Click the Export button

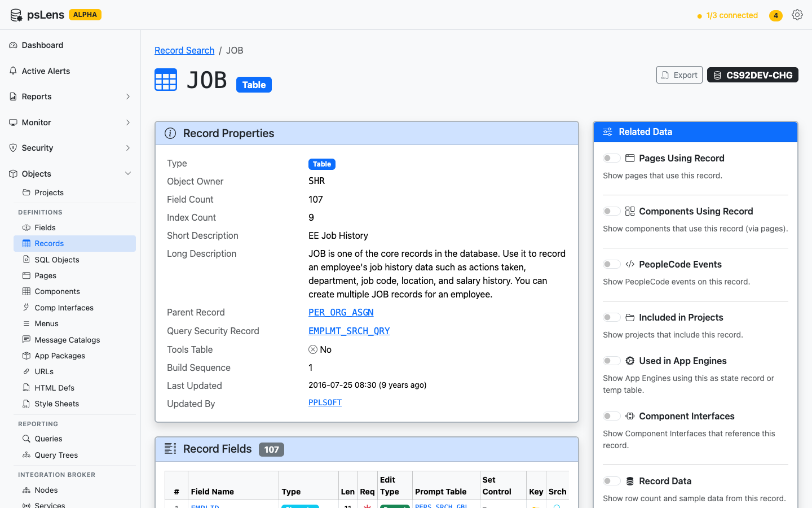[679, 75]
